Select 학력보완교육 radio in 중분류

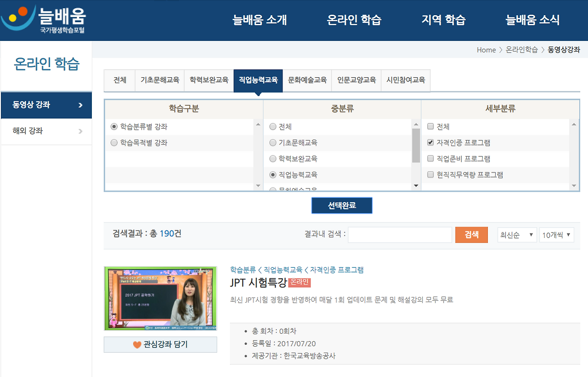click(x=273, y=159)
